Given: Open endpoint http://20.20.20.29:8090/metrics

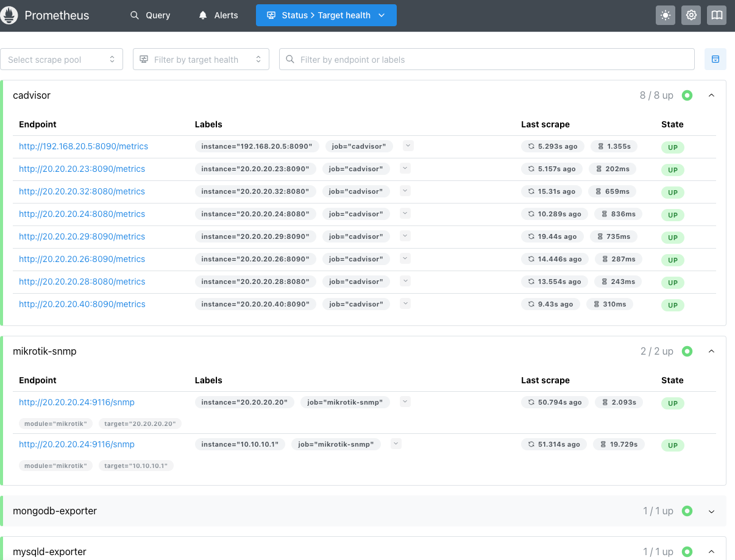Looking at the screenshot, I should (82, 236).
